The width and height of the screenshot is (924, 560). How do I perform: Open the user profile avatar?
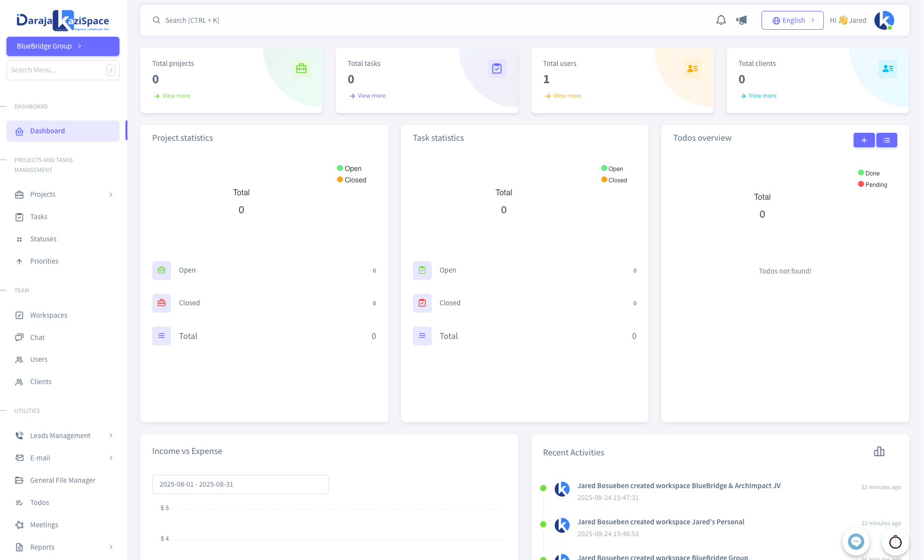[x=884, y=20]
